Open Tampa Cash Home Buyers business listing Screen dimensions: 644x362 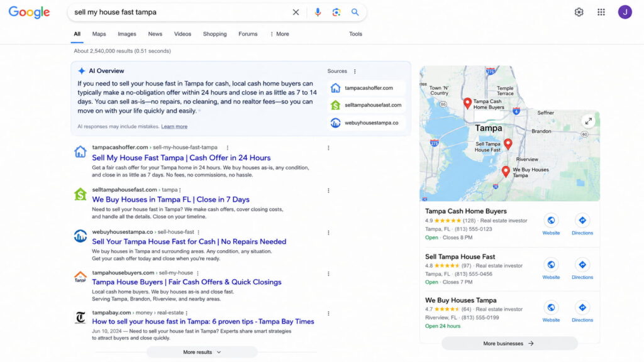tap(466, 211)
